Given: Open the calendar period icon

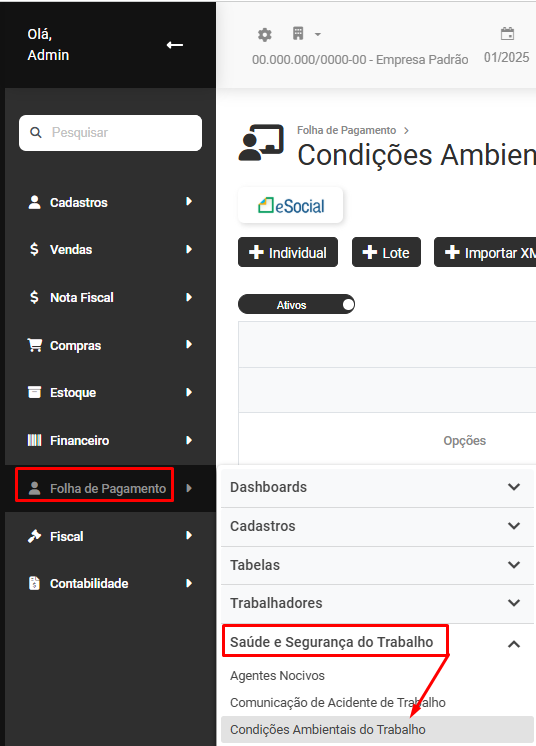Looking at the screenshot, I should tap(507, 34).
